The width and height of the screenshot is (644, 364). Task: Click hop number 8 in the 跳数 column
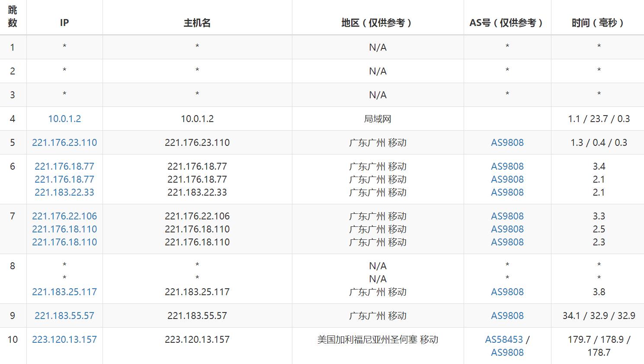[13, 266]
